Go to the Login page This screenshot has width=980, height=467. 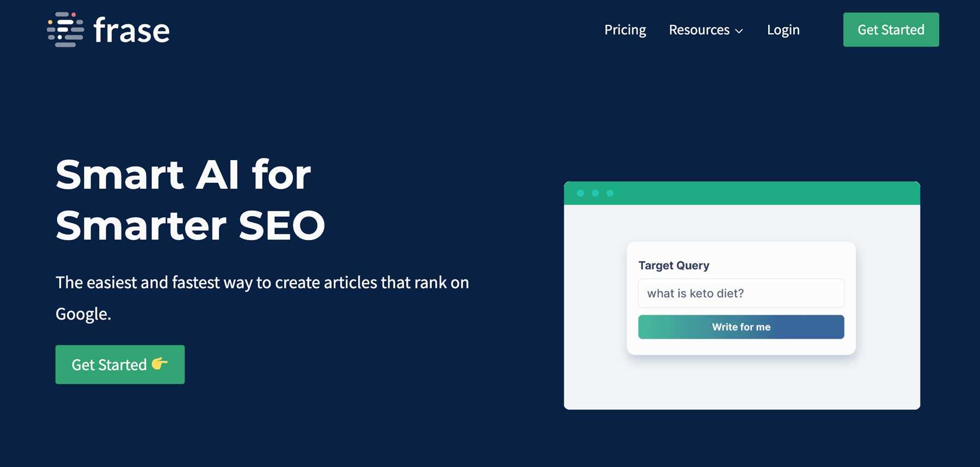(783, 30)
